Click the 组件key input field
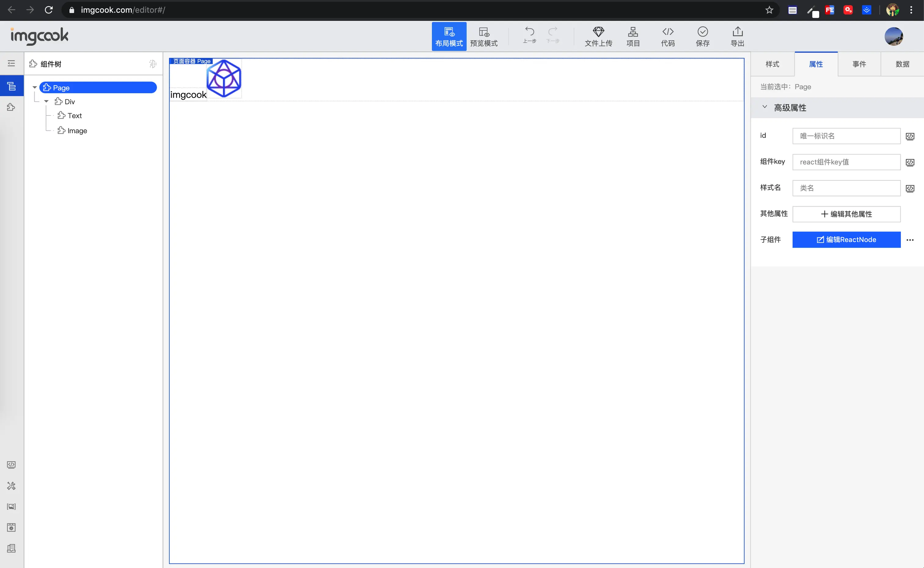This screenshot has width=924, height=568. (846, 162)
